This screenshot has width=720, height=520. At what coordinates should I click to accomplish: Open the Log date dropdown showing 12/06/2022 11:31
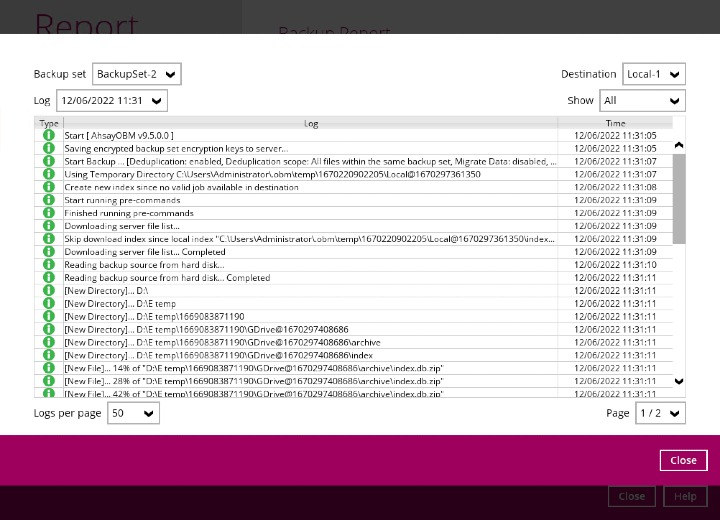pyautogui.click(x=112, y=101)
